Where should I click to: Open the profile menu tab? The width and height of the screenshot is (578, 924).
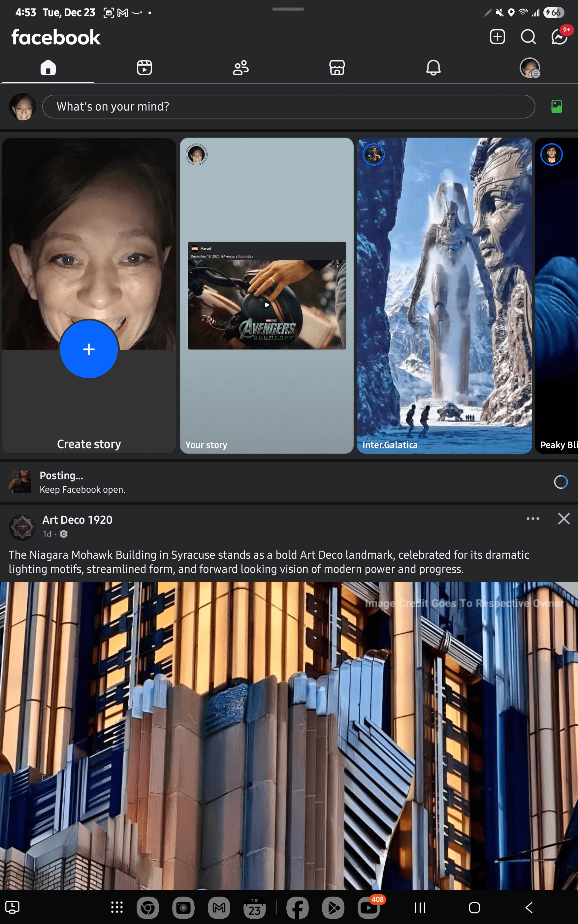click(x=530, y=68)
